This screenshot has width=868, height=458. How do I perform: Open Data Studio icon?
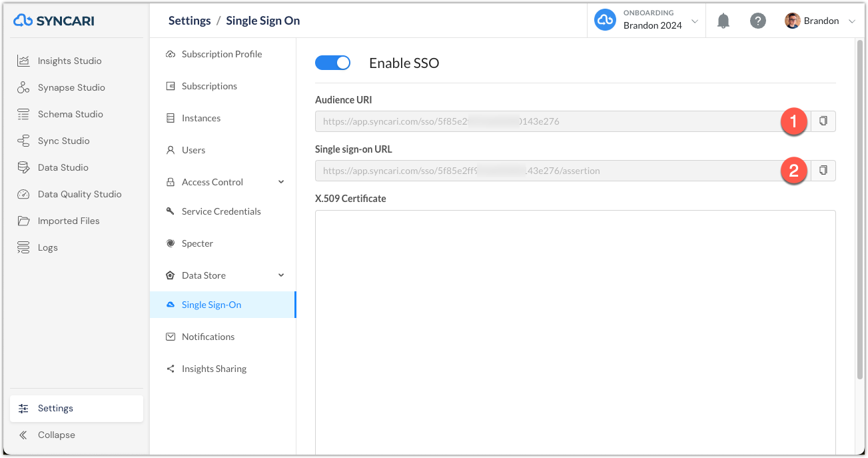23,167
